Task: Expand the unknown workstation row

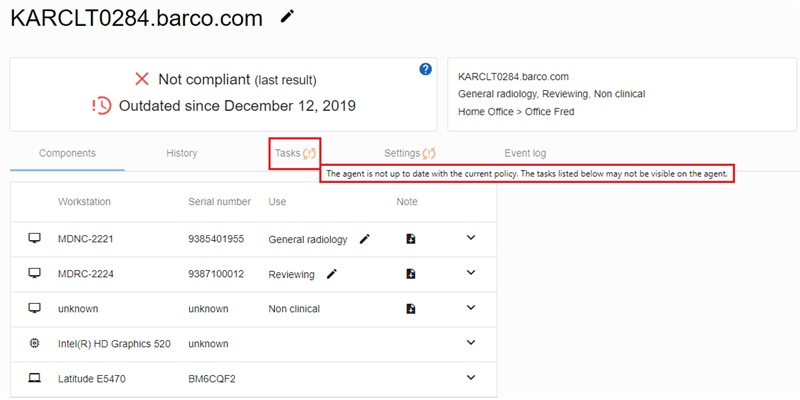Action: pos(472,309)
